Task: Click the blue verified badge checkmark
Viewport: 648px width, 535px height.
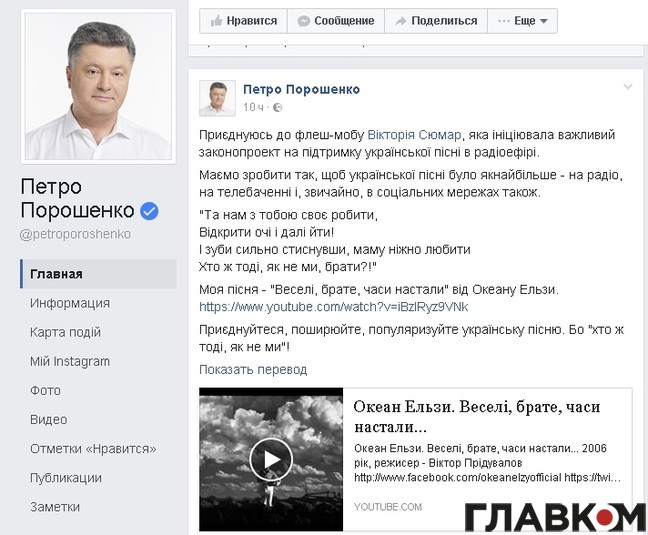Action: 149,211
